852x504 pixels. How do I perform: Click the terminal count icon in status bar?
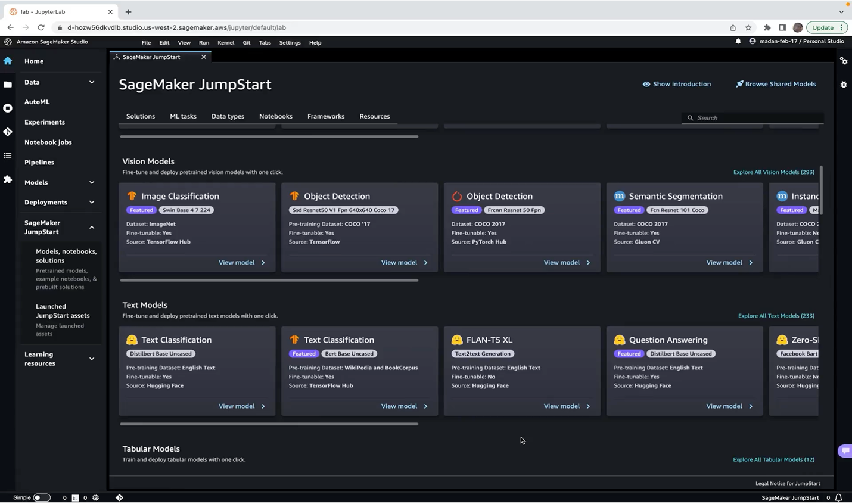pos(75,497)
